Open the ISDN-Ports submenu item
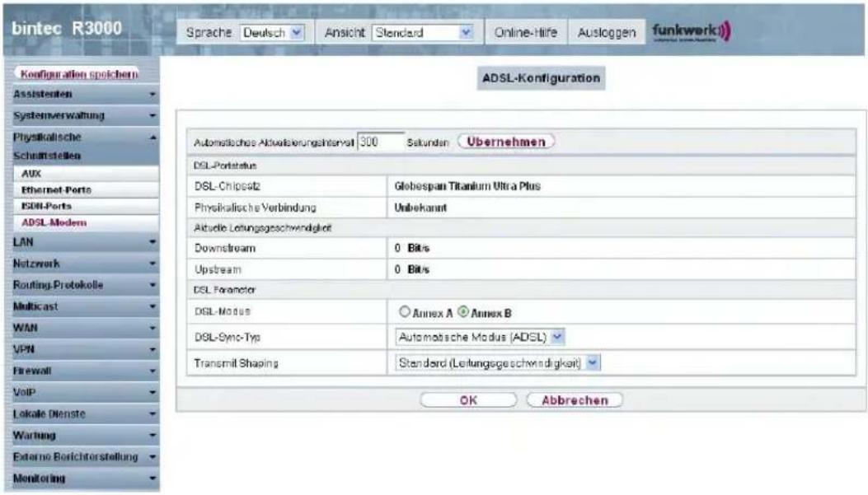This screenshot has width=868, height=495. (87, 206)
